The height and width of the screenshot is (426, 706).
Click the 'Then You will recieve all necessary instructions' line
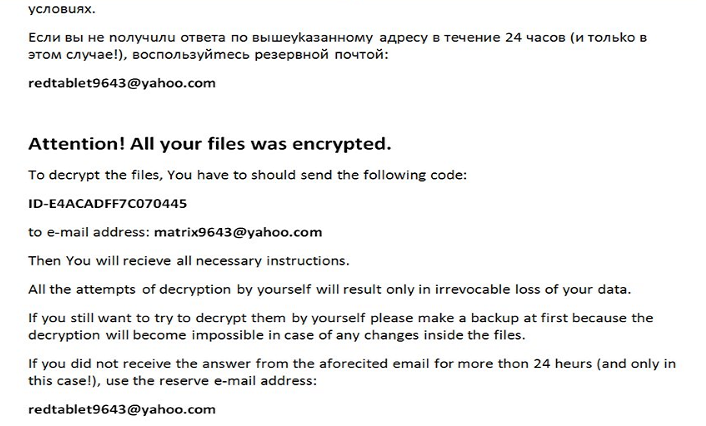pos(188,261)
